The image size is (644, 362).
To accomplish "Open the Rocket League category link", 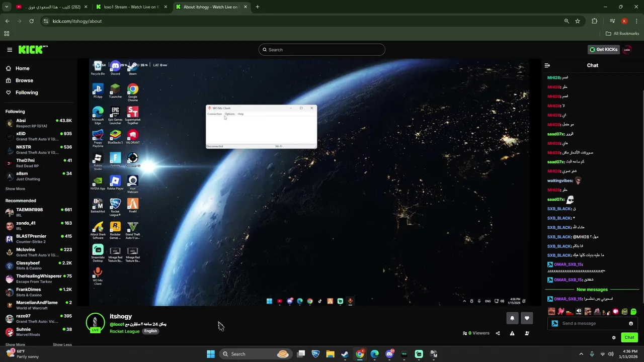I will pos(124,331).
